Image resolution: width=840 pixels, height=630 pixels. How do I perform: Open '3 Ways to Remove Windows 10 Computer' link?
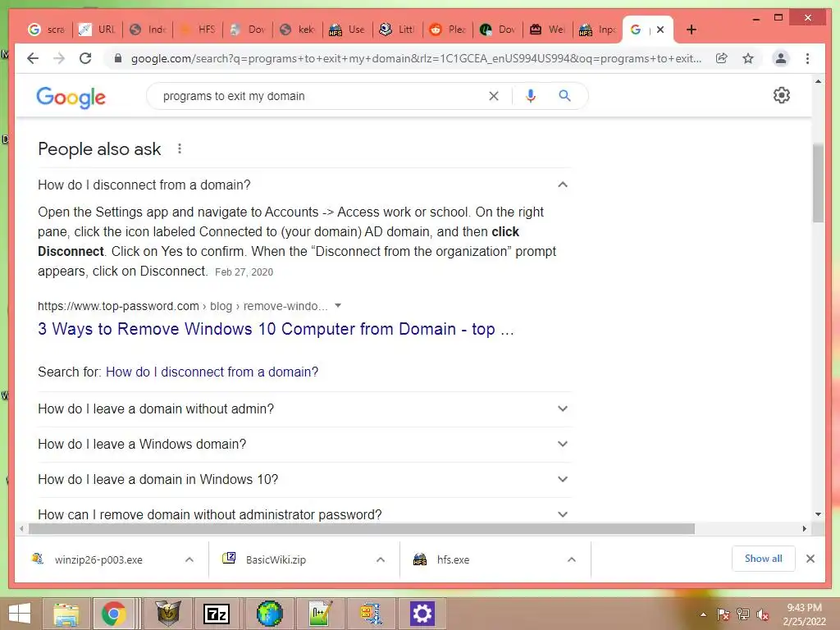(276, 329)
